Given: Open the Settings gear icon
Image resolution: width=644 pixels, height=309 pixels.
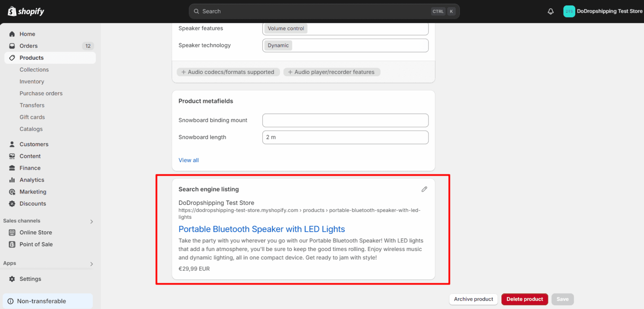Looking at the screenshot, I should [12, 279].
